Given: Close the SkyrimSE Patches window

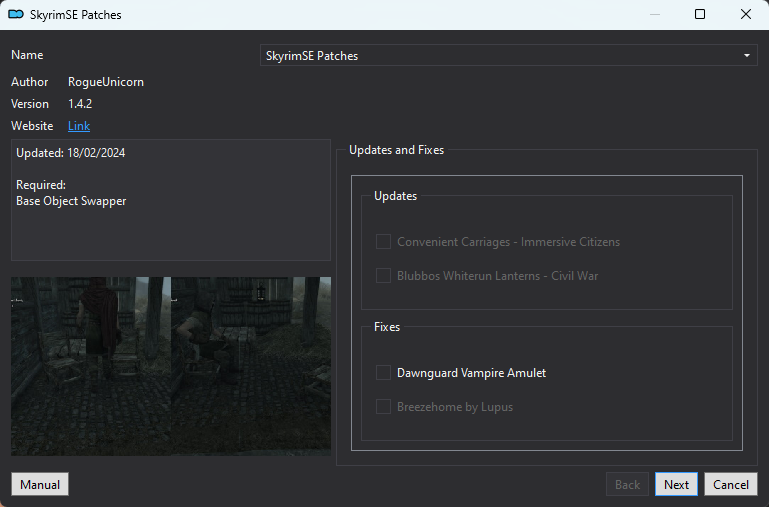Looking at the screenshot, I should 745,14.
